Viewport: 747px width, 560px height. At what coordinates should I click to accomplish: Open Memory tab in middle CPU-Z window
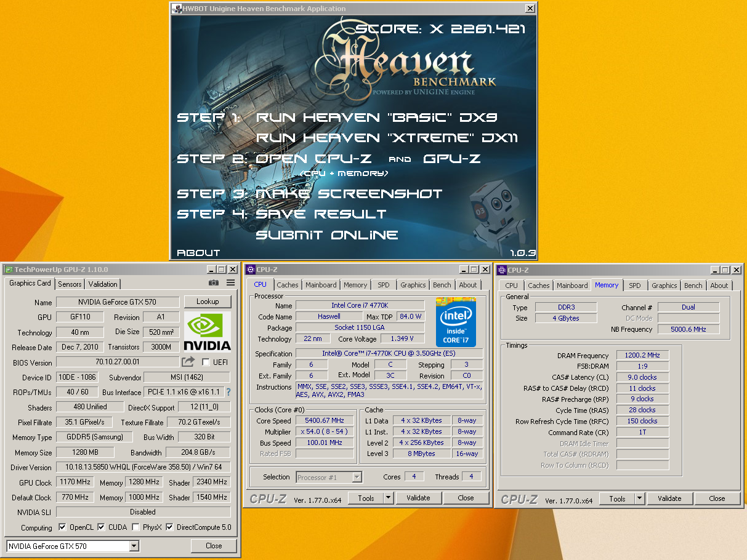coord(355,285)
